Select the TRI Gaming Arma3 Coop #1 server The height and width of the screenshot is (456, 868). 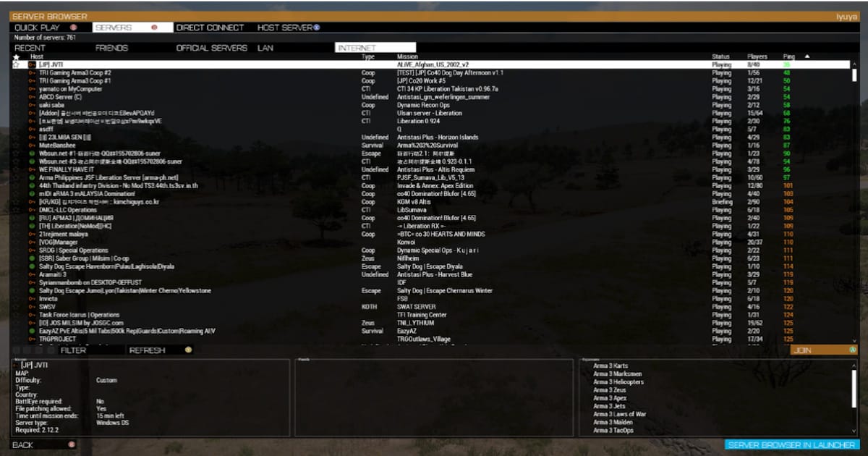(x=430, y=81)
